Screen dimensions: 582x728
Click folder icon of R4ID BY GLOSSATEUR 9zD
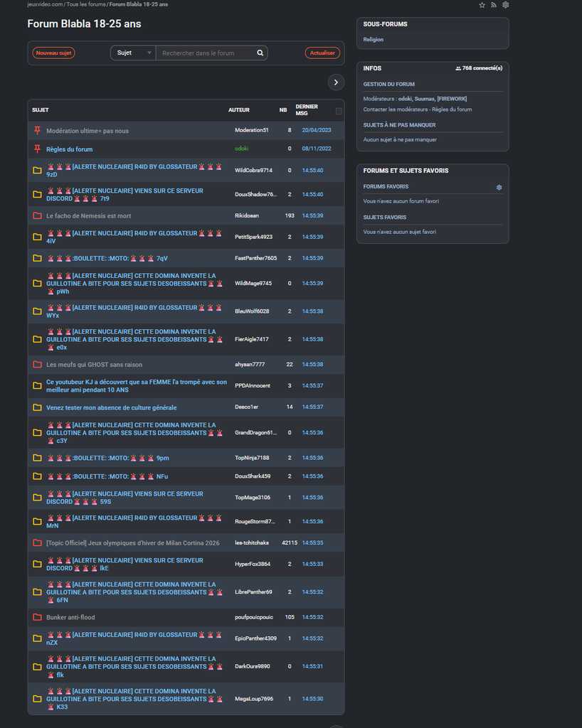pyautogui.click(x=37, y=171)
